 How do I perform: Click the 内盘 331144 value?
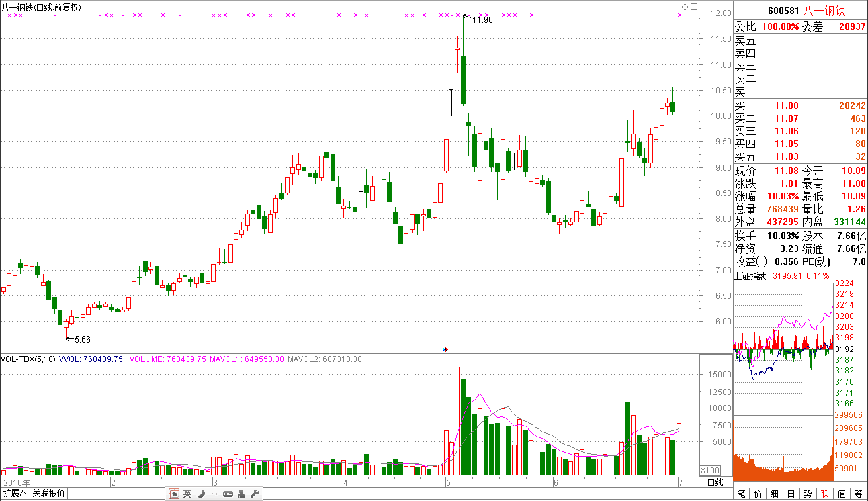click(x=850, y=222)
